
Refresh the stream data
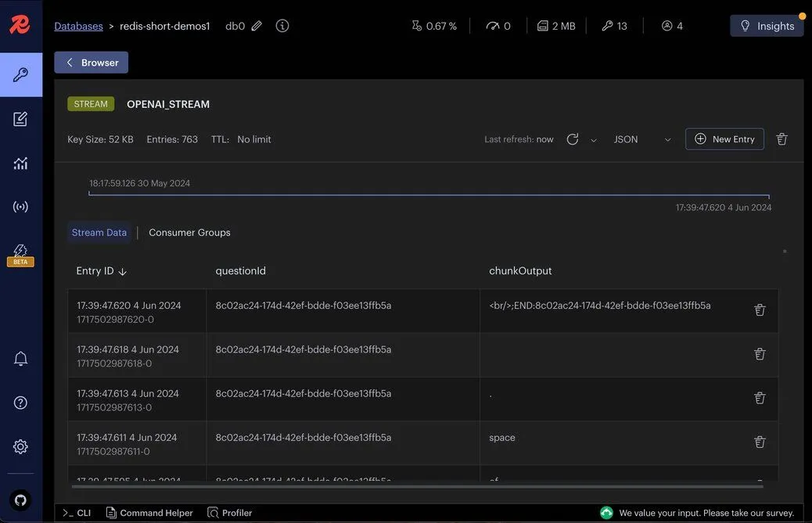(x=573, y=139)
